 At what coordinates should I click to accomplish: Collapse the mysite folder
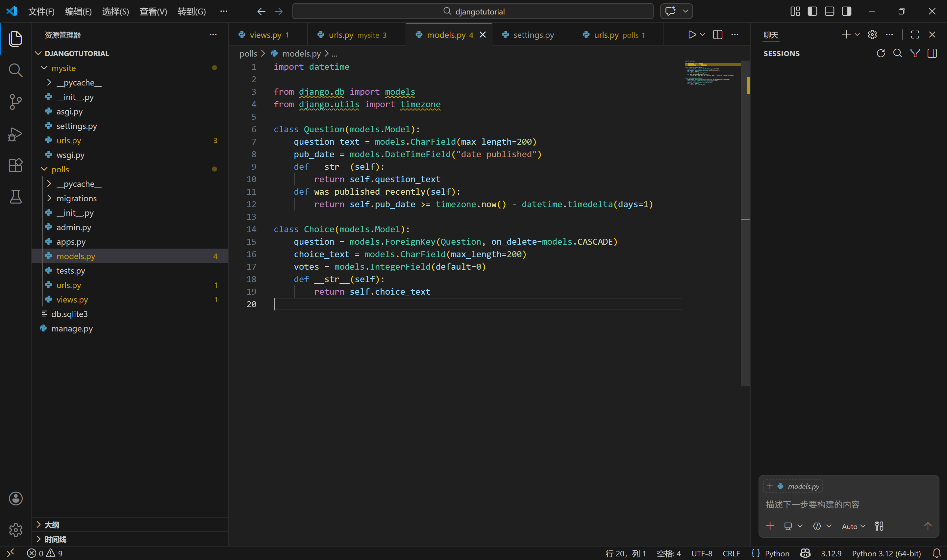44,68
